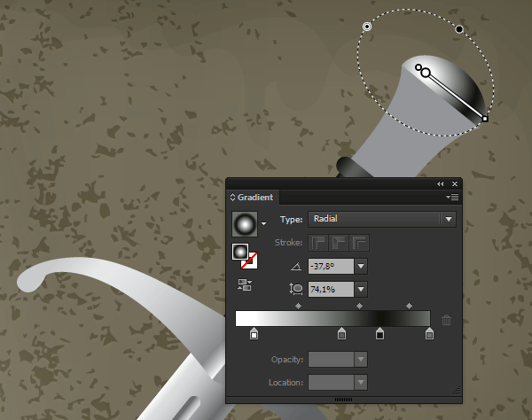The image size is (532, 420).
Task: Expand the aspect ratio dropdown arrow
Action: click(x=361, y=290)
